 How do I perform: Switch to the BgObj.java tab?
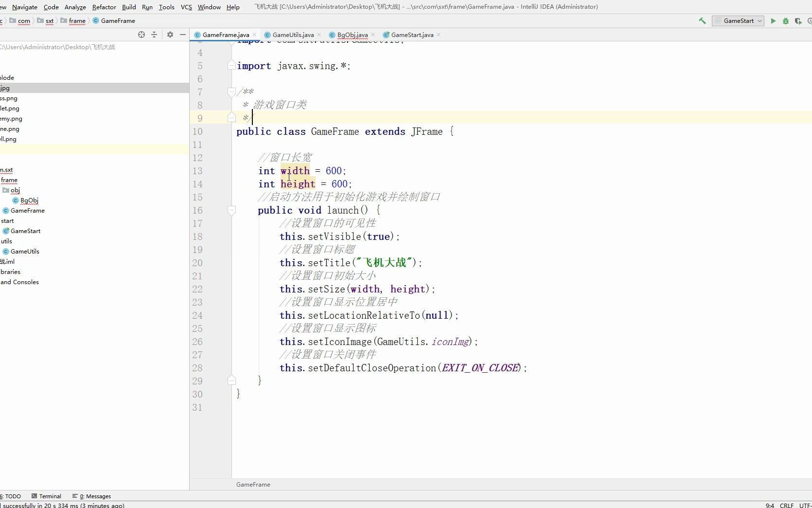point(352,35)
